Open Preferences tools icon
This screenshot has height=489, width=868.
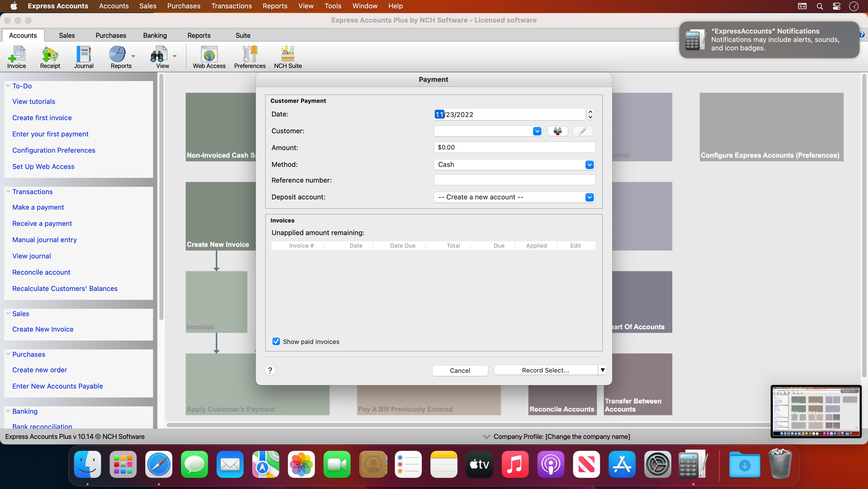point(250,57)
